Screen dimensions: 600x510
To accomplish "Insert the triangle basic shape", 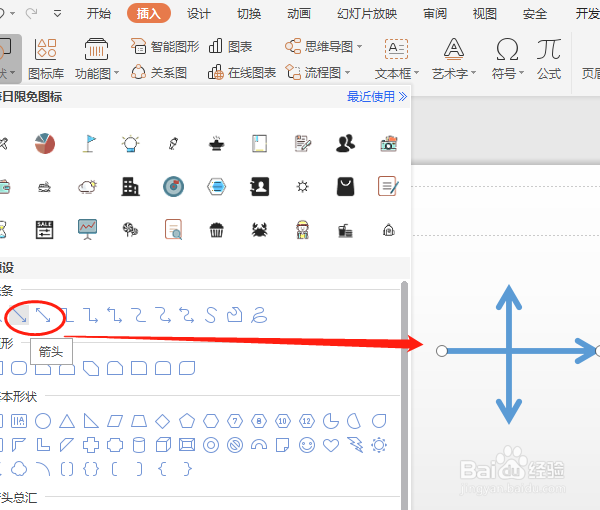I will 67,421.
